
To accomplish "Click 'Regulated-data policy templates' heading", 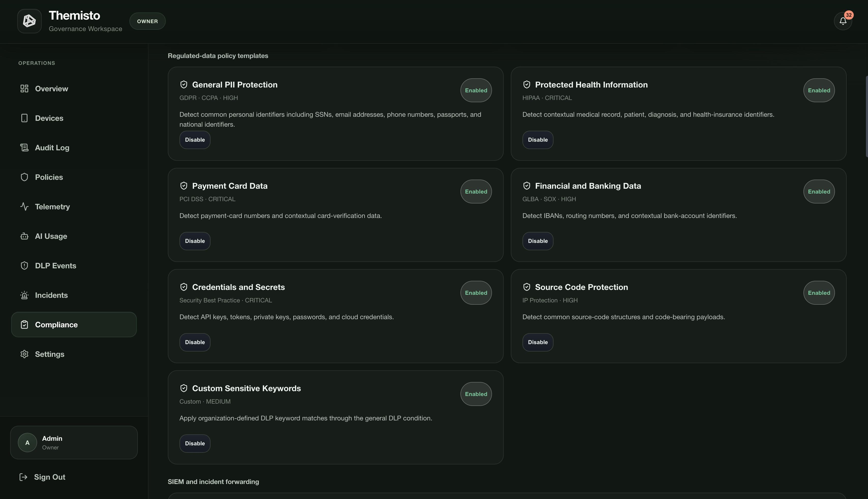I will [x=218, y=55].
